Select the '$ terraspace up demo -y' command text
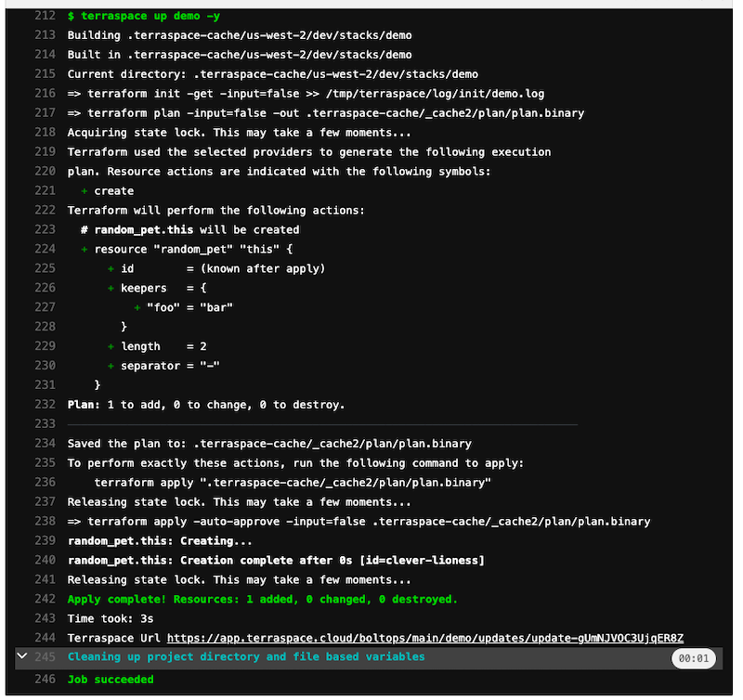743x700 pixels. (x=144, y=16)
